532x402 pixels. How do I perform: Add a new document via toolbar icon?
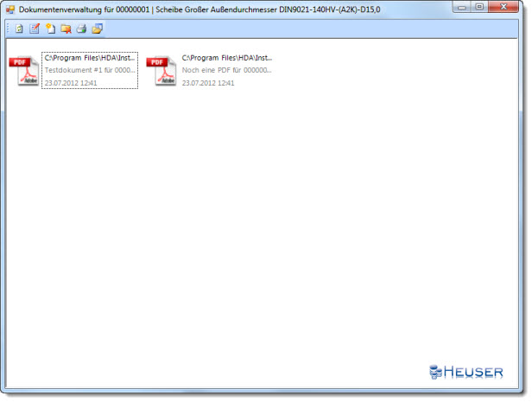click(x=50, y=29)
